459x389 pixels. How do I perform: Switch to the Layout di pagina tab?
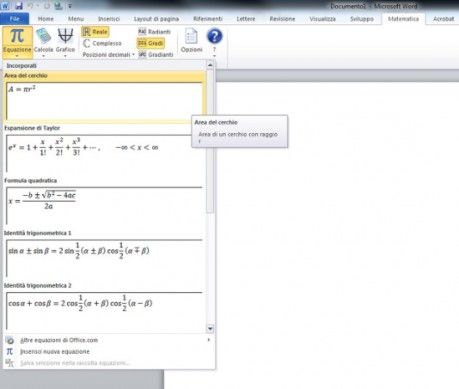[156, 19]
